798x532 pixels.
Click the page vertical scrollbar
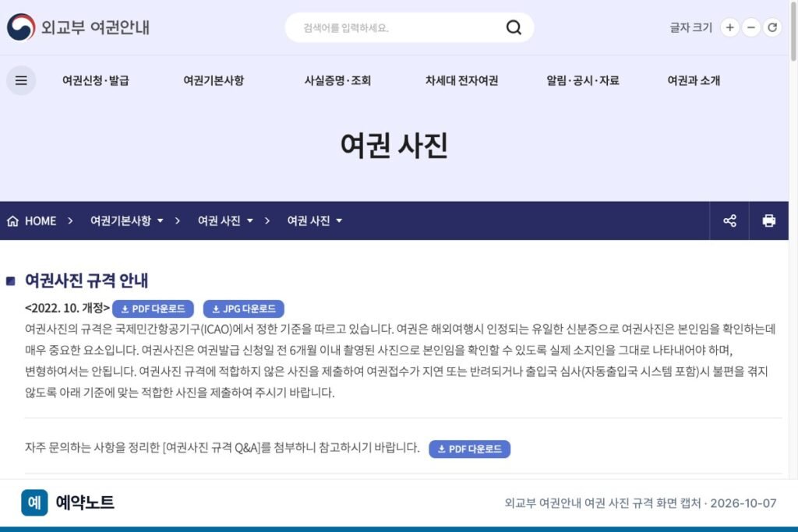[793, 30]
